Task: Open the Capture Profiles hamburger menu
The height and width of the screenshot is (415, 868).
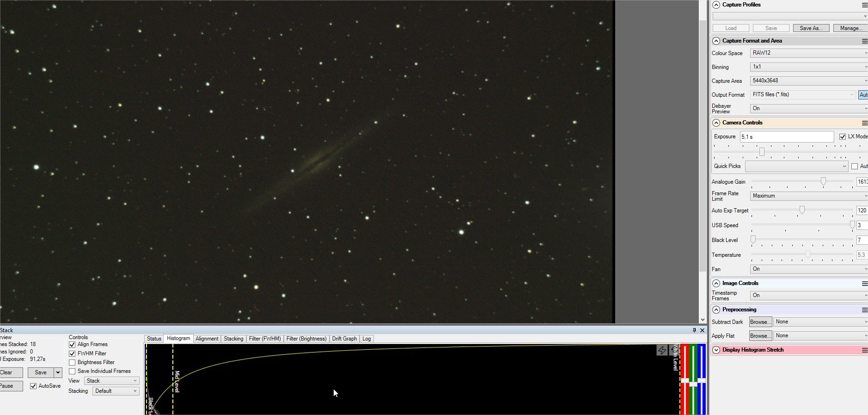Action: tap(864, 5)
